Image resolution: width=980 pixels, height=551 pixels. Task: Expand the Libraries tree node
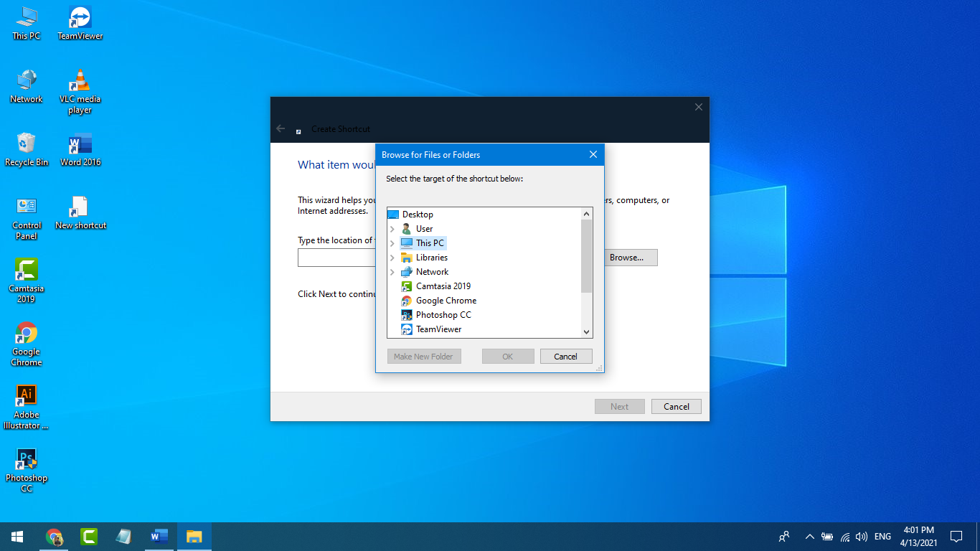tap(392, 258)
